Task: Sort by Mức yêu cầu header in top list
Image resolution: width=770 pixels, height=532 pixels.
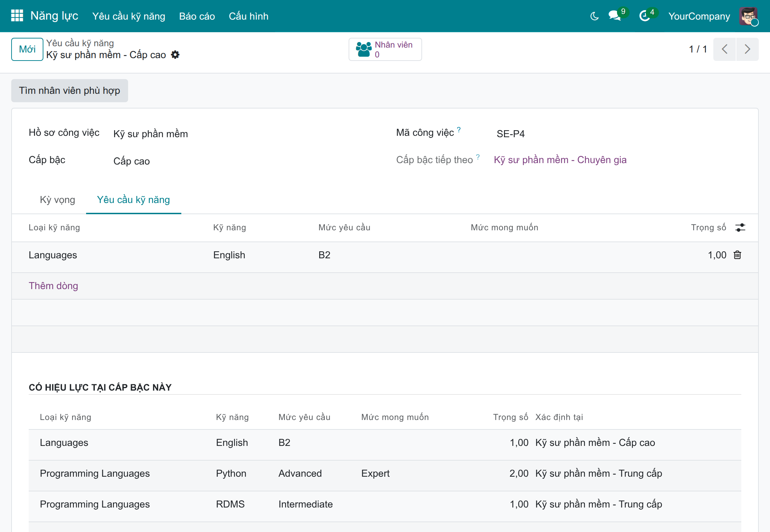Action: 344,227
